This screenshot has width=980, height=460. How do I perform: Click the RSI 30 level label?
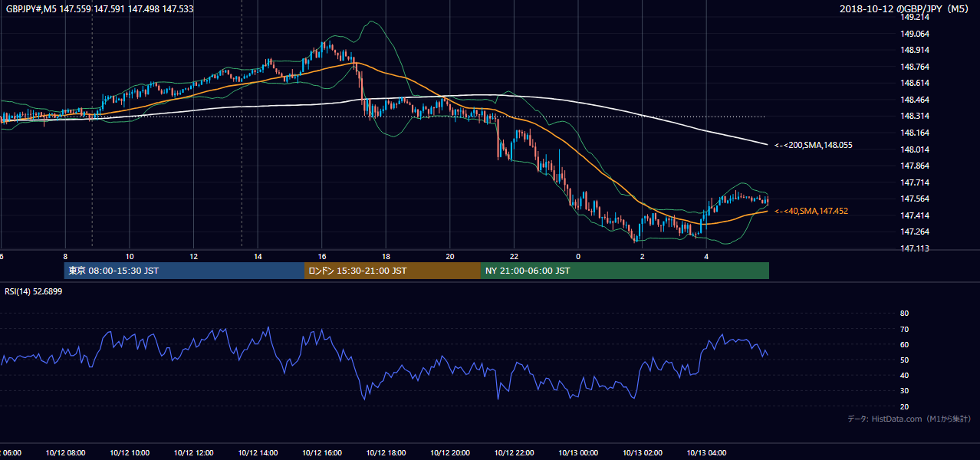tap(904, 391)
